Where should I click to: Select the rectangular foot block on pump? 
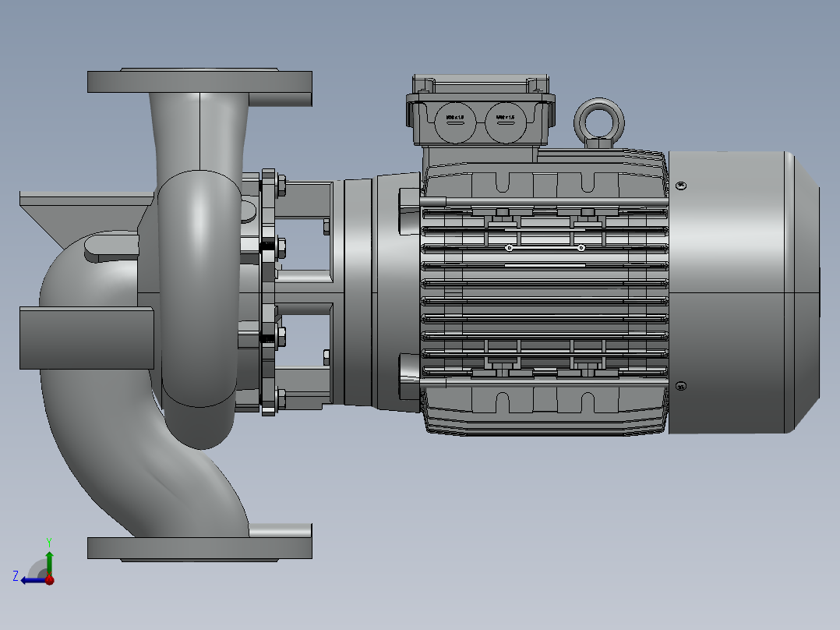point(86,338)
